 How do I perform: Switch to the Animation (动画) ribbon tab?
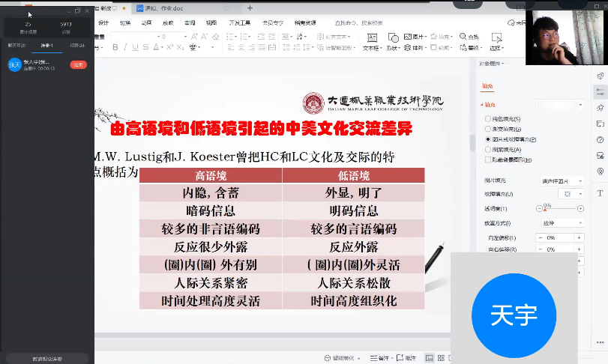146,22
